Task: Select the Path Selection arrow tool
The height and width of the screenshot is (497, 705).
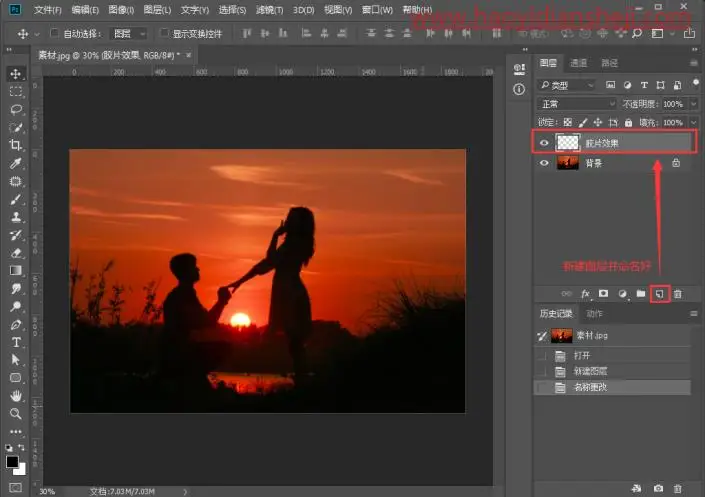Action: pos(16,360)
